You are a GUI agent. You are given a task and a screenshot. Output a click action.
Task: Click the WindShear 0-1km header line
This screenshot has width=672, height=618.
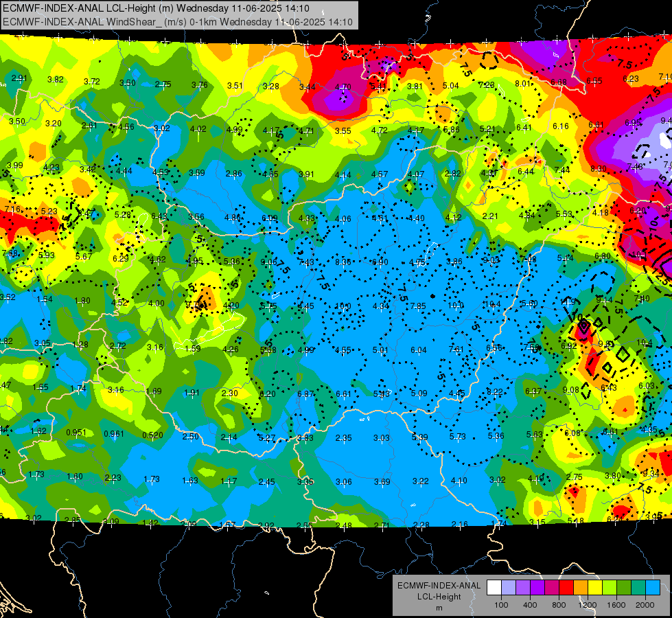tap(177, 22)
